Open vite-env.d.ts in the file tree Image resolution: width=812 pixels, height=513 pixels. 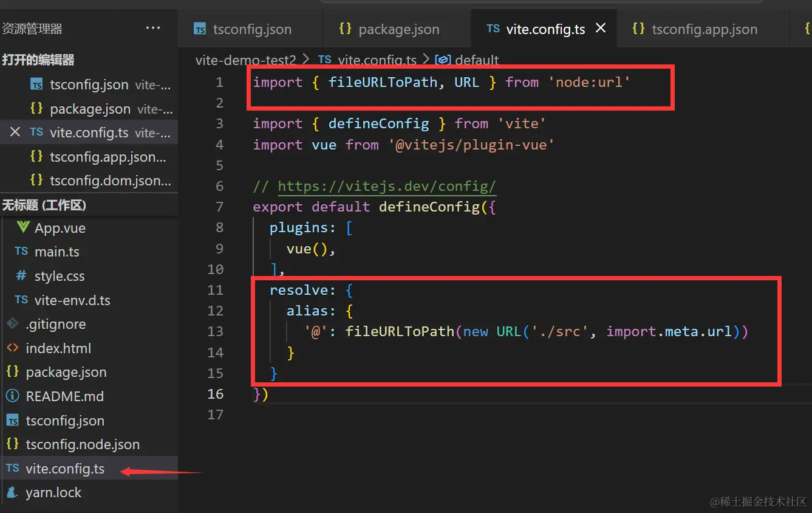pos(89,300)
